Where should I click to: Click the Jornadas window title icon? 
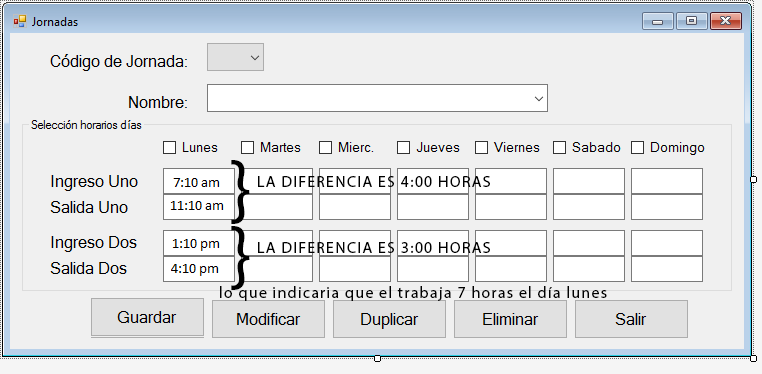pyautogui.click(x=19, y=21)
